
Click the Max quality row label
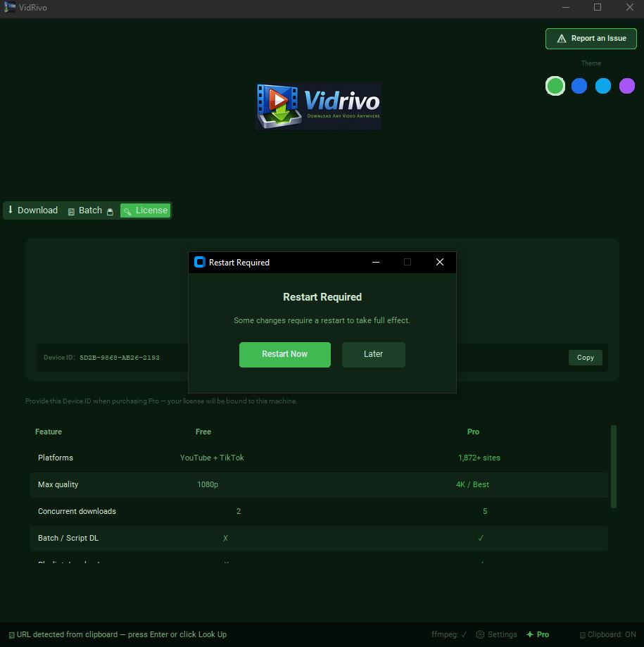click(x=58, y=484)
